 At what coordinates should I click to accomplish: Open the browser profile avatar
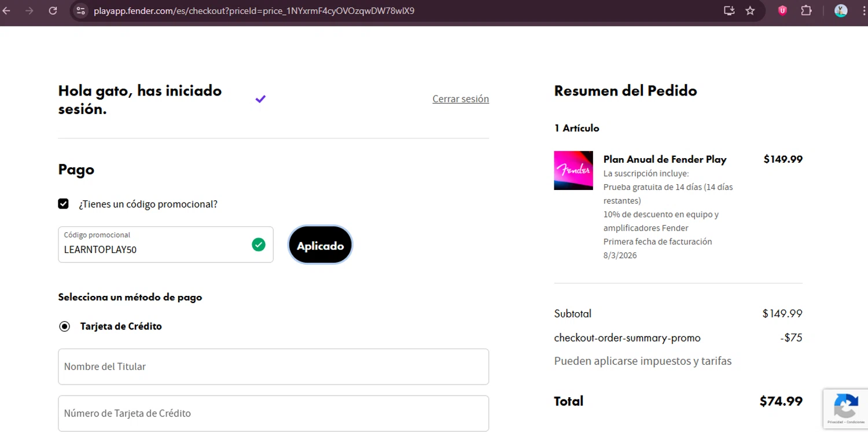tap(841, 10)
